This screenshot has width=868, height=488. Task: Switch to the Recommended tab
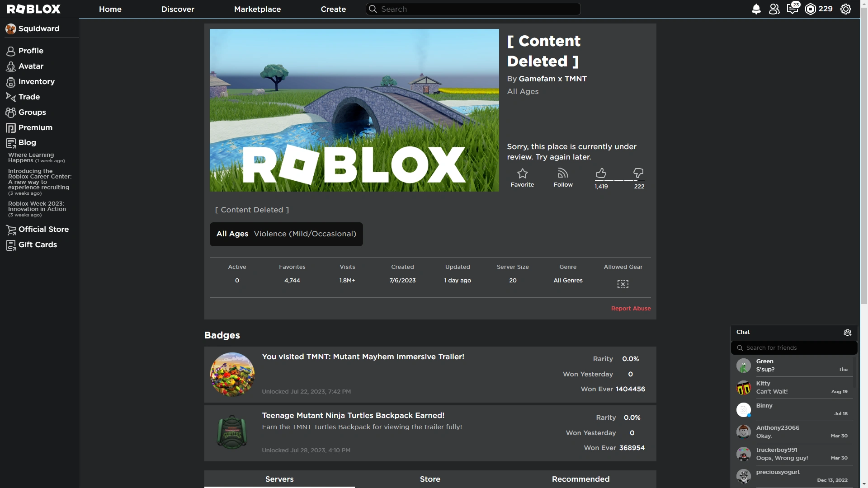tap(580, 479)
